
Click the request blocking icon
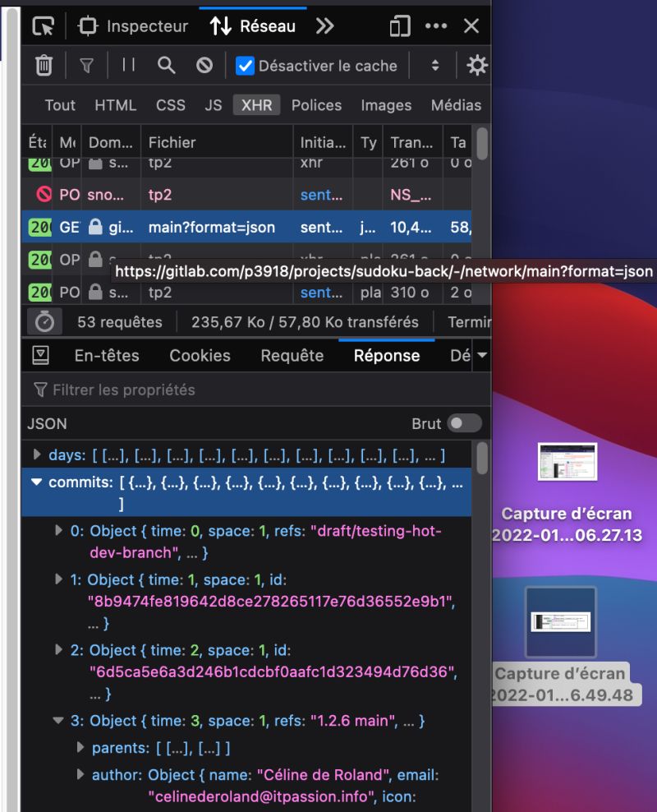point(204,65)
